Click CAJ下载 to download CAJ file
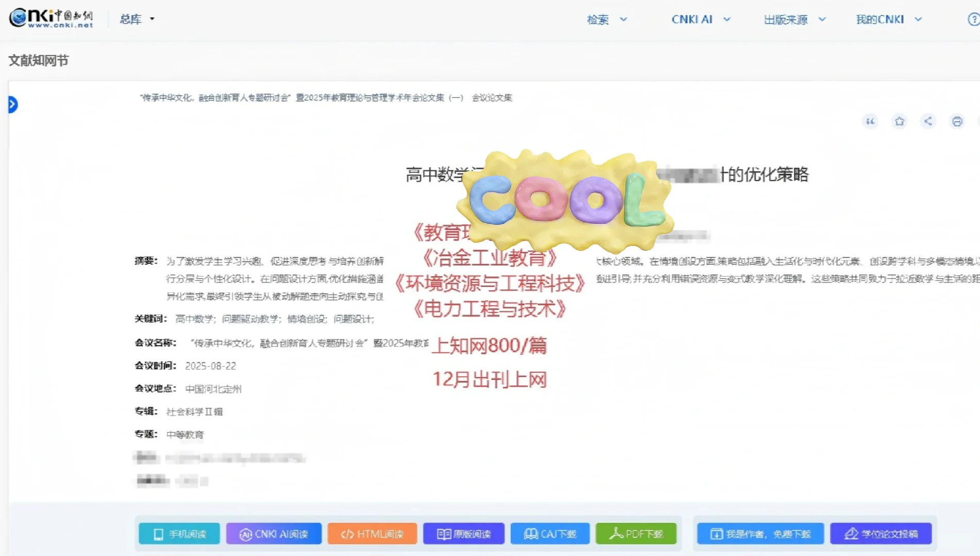 [x=550, y=534]
